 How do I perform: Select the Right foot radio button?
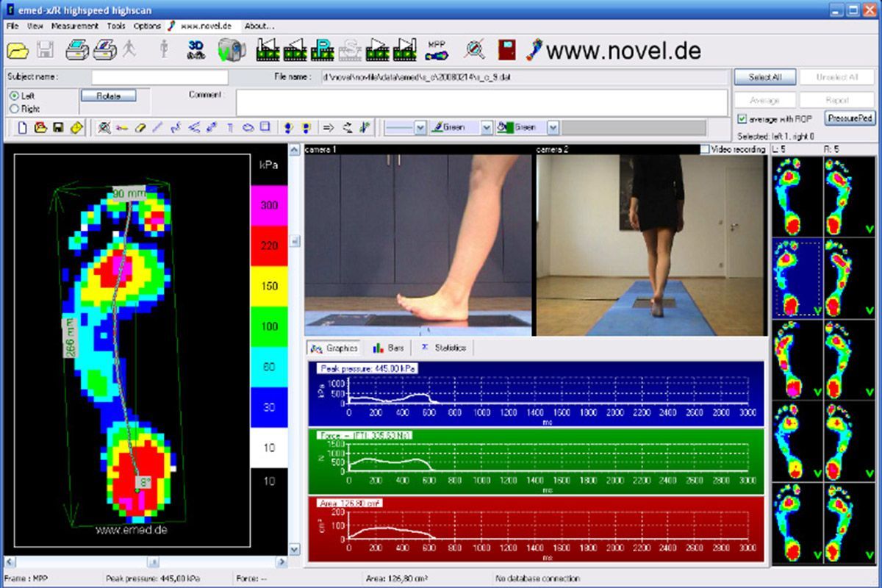click(x=14, y=109)
